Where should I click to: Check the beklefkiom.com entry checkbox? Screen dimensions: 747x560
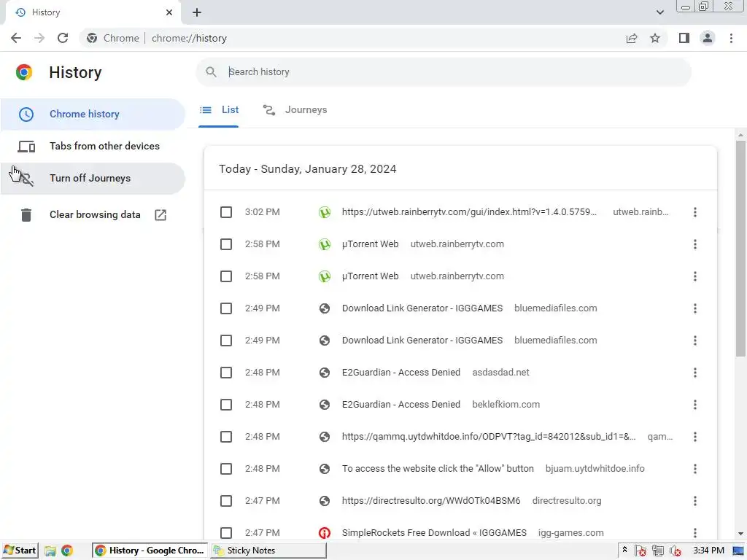[226, 405]
